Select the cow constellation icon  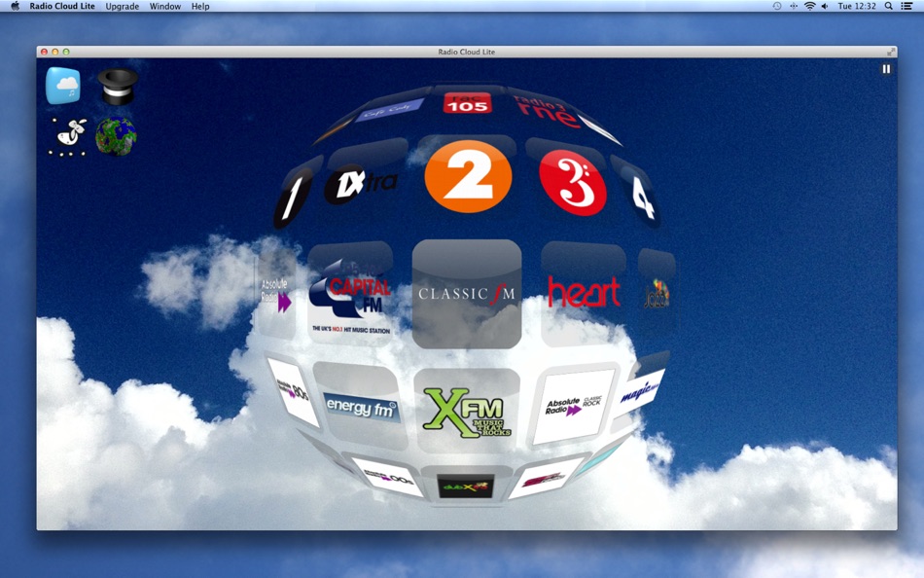(x=69, y=137)
